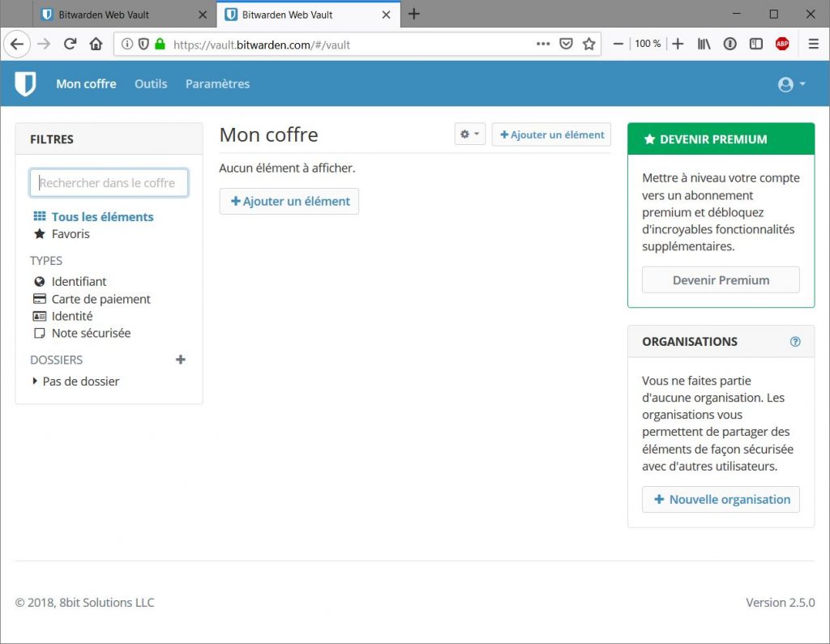Viewport: 830px width, 644px height.
Task: Filter by Note sécurisée type
Action: pyautogui.click(x=91, y=333)
